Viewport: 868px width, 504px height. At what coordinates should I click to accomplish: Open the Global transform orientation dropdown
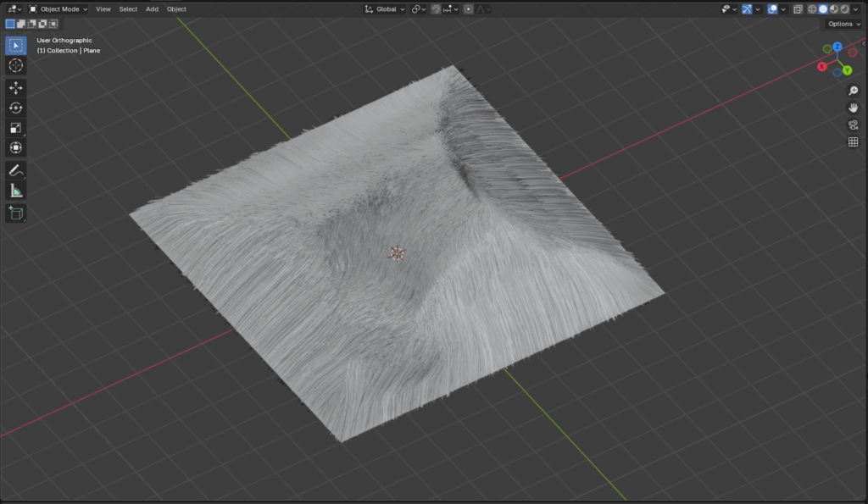[x=385, y=8]
